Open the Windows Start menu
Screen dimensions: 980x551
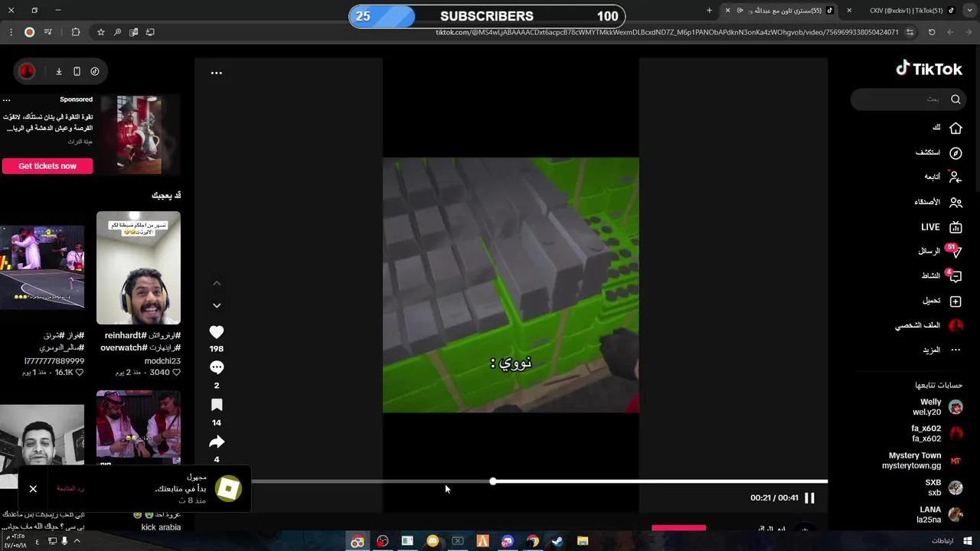point(967,541)
